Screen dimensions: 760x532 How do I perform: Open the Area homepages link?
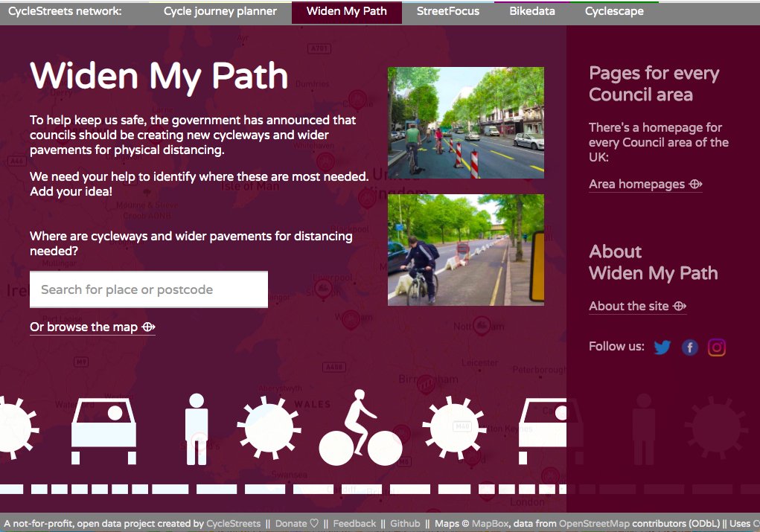[x=645, y=184]
